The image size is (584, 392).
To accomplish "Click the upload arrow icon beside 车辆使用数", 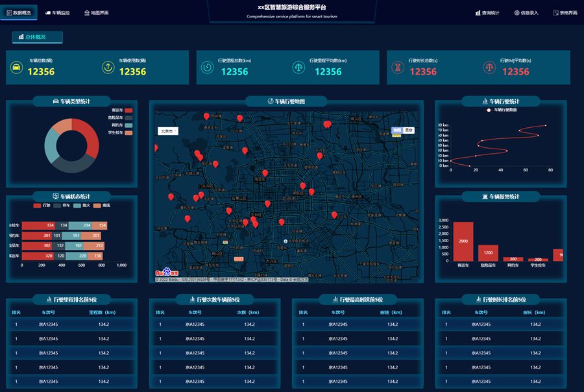I will [x=108, y=67].
